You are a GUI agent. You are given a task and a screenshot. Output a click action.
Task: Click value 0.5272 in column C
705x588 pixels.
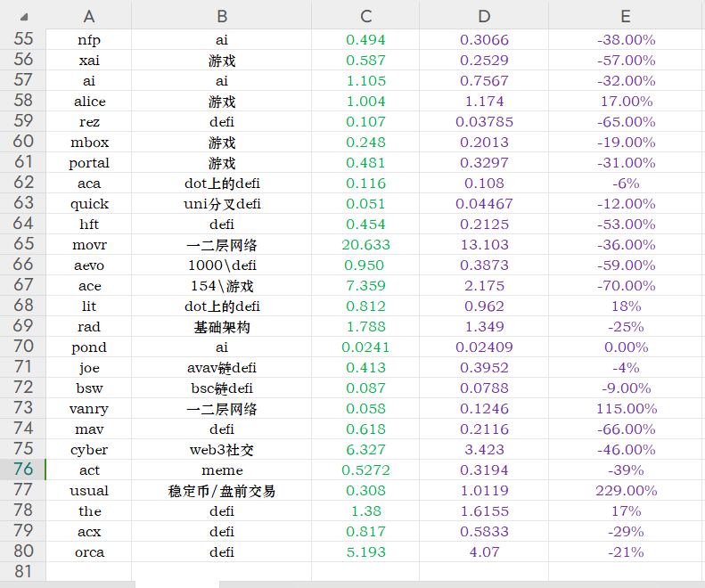coord(365,470)
